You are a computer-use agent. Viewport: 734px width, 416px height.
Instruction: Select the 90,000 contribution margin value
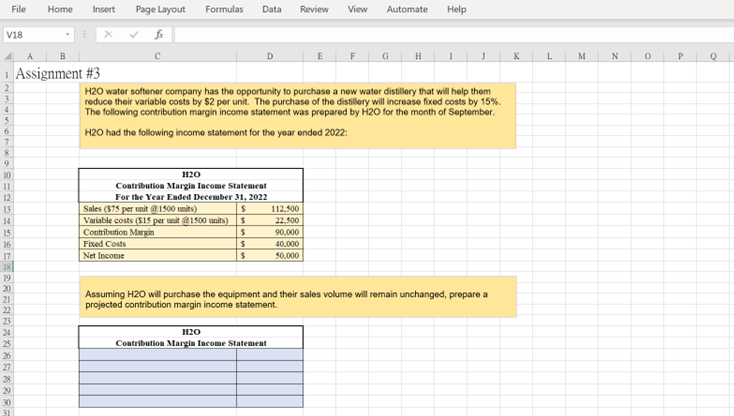click(x=270, y=232)
